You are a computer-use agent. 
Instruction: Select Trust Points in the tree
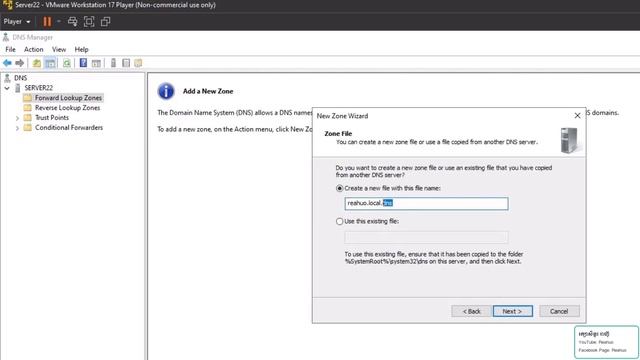(52, 118)
